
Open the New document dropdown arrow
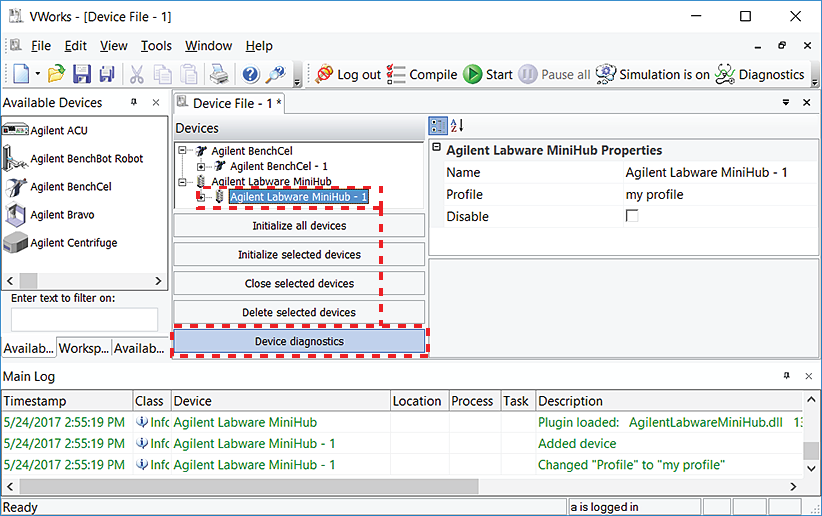click(38, 74)
